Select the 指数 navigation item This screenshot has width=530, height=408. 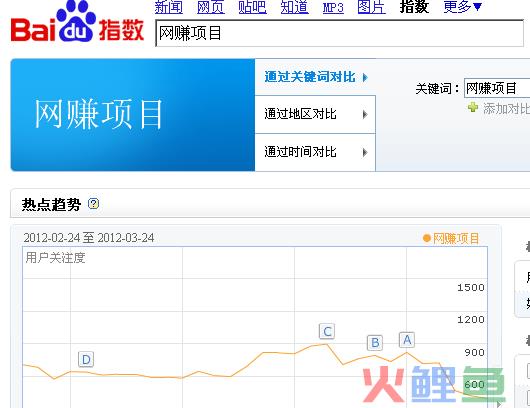414,7
